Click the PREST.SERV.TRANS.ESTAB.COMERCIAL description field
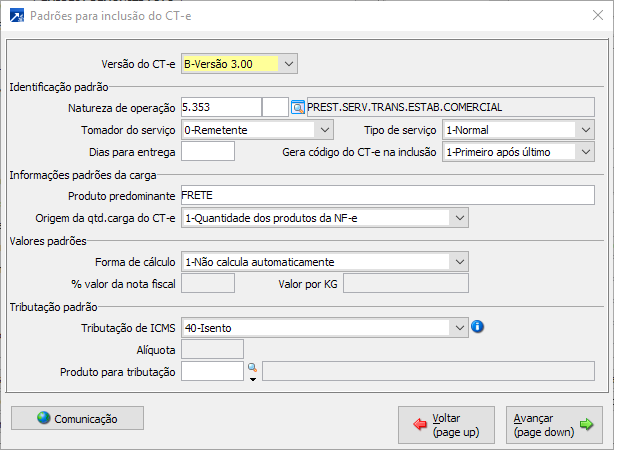Viewport: 628px width, 457px height. [451, 107]
